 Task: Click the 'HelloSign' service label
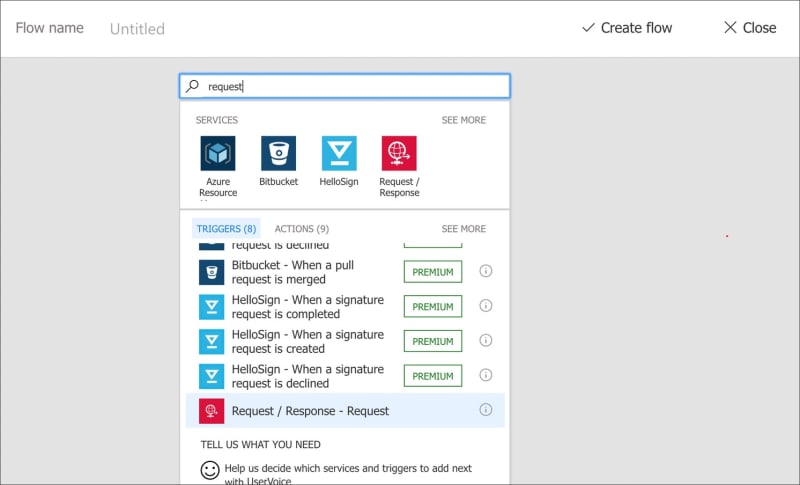tap(339, 182)
